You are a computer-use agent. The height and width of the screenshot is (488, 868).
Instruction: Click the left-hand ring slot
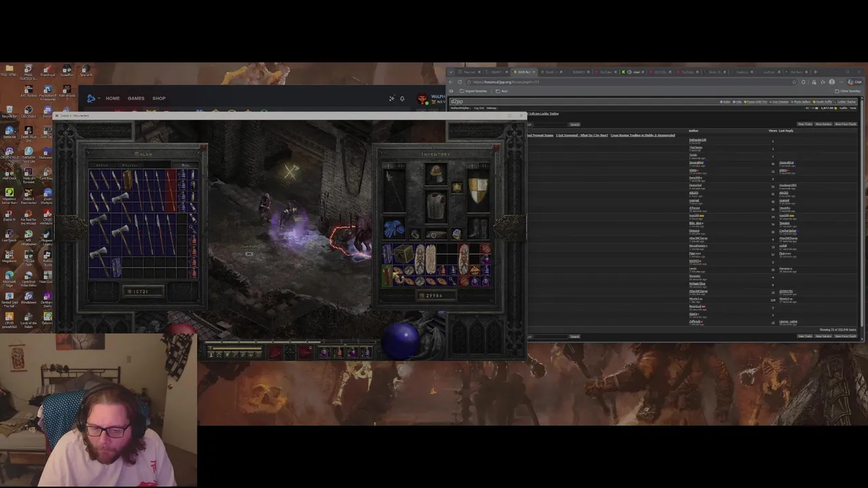coord(415,234)
